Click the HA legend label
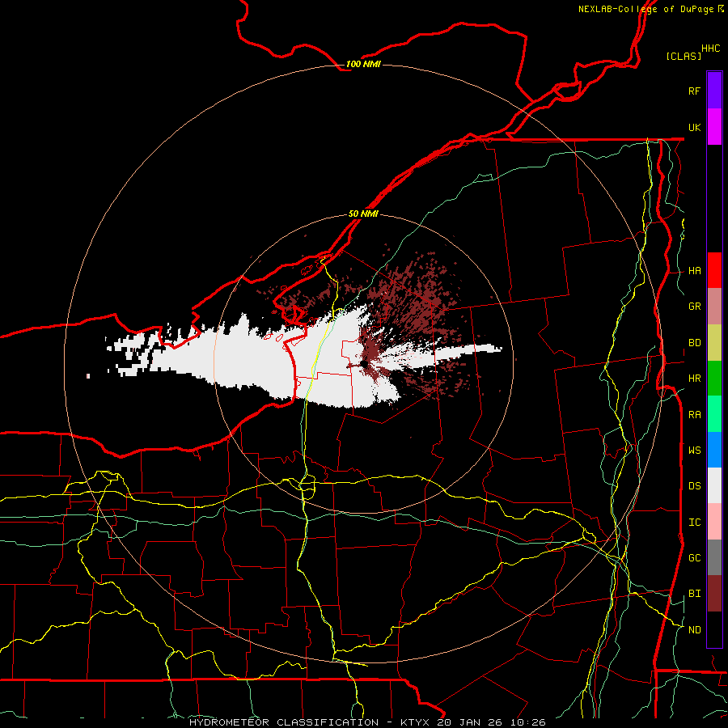 pos(694,271)
